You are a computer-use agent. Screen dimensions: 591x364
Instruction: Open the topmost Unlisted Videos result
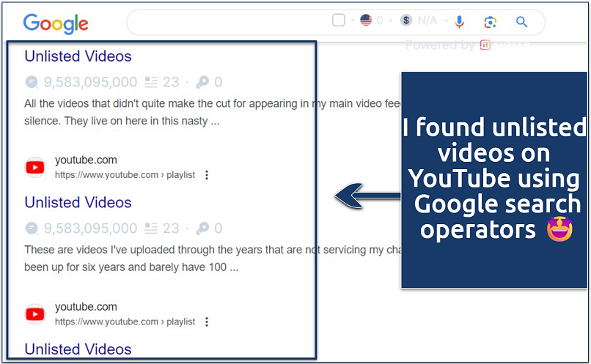[x=78, y=56]
